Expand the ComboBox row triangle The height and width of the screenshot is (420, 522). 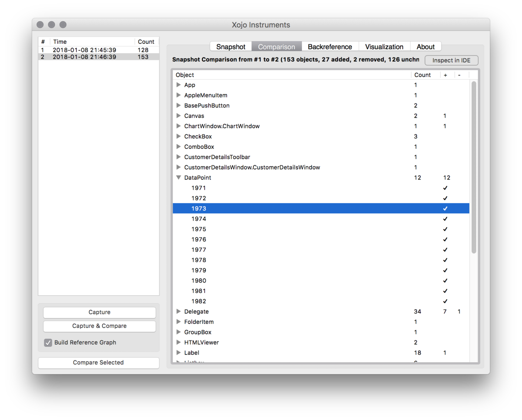(178, 147)
